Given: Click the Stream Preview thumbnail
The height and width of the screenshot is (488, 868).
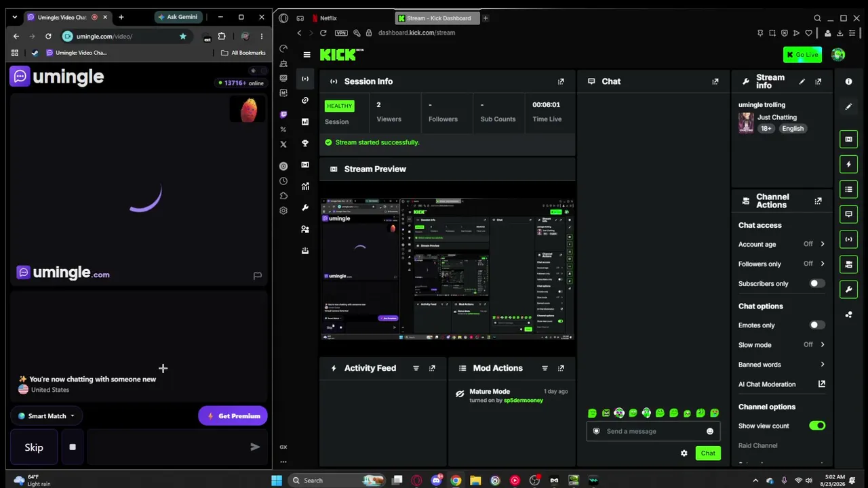Looking at the screenshot, I should pos(448,269).
